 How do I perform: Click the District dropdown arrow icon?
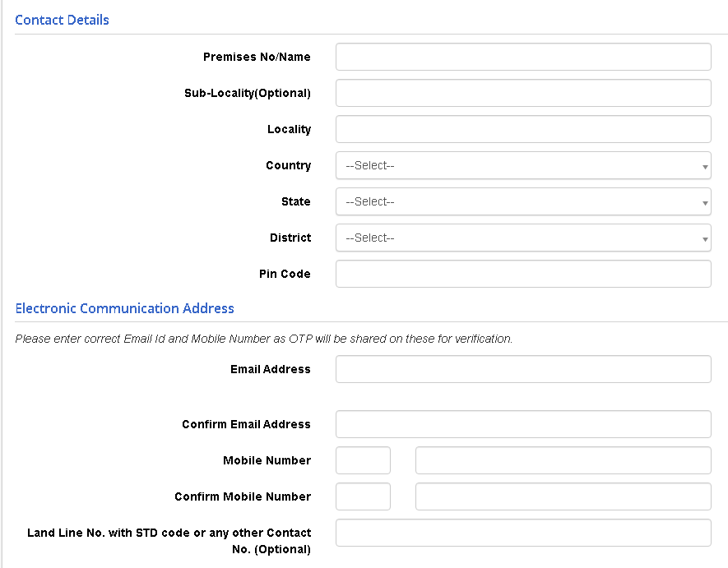(x=705, y=239)
